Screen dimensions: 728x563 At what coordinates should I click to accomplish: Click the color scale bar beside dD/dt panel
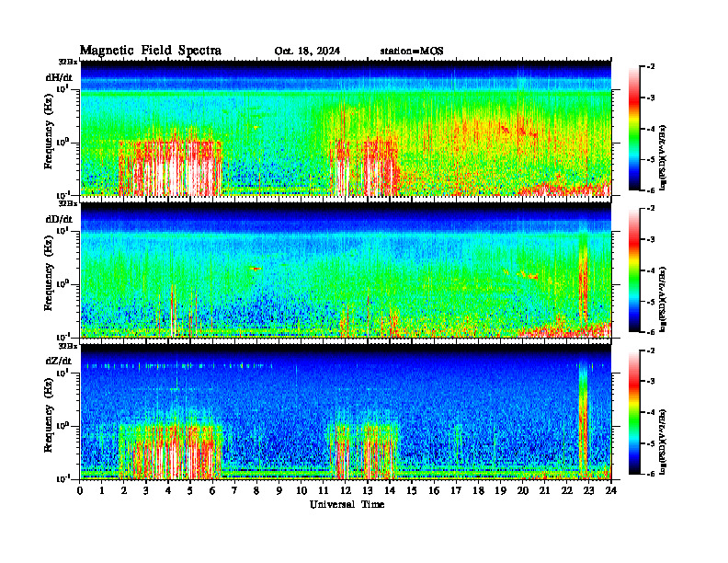[x=634, y=270]
